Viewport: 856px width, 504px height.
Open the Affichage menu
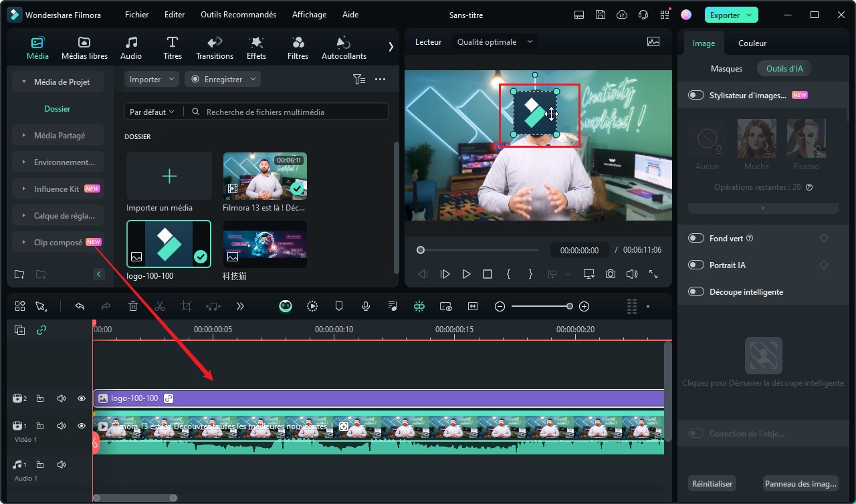click(309, 15)
